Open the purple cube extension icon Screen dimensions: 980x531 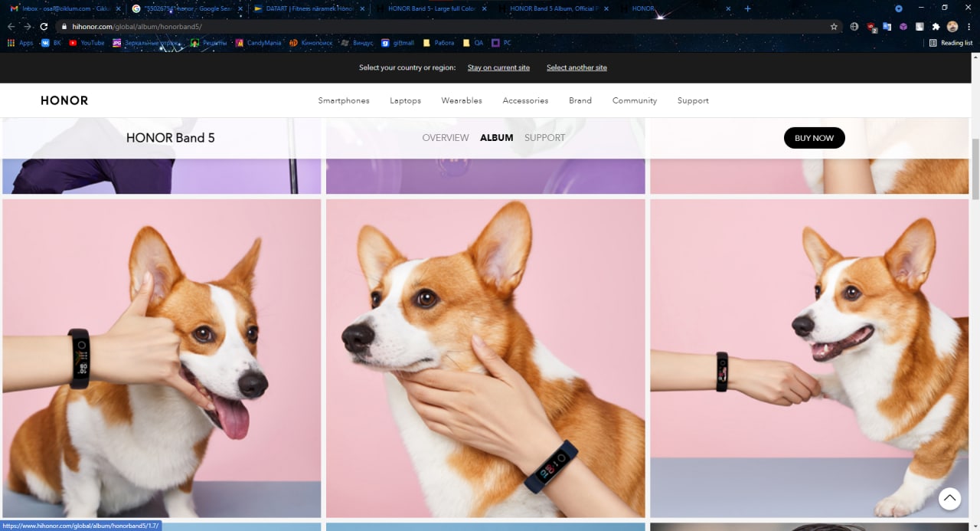pyautogui.click(x=903, y=26)
